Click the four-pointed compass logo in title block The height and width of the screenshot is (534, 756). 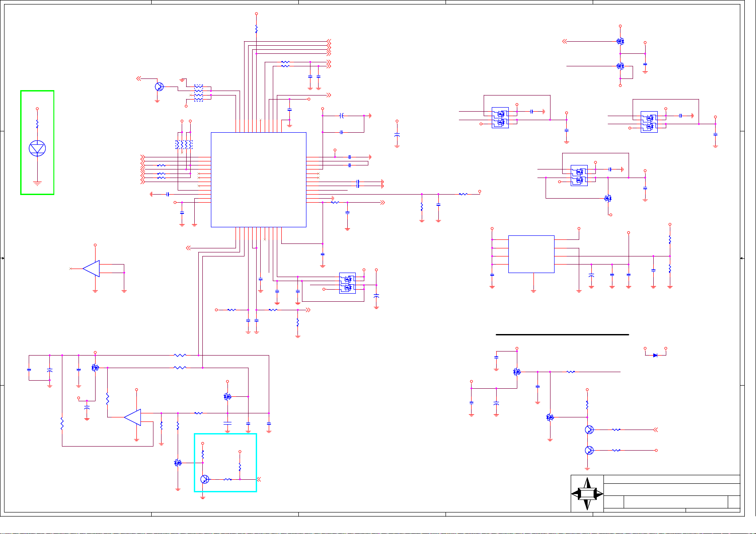click(587, 494)
